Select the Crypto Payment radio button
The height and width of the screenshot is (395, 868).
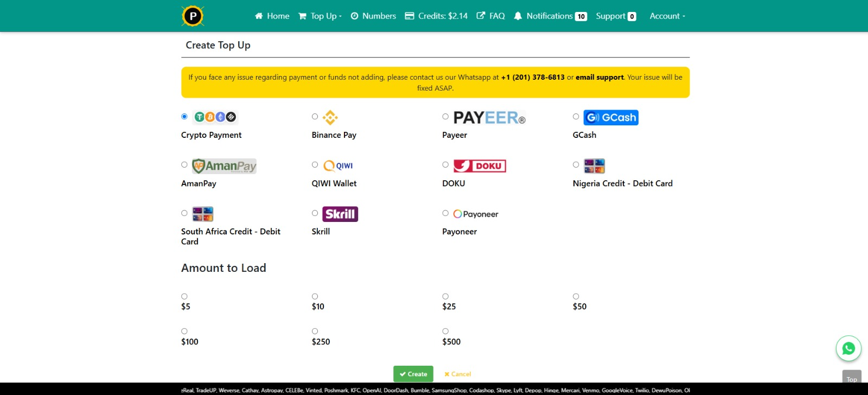[x=184, y=116]
